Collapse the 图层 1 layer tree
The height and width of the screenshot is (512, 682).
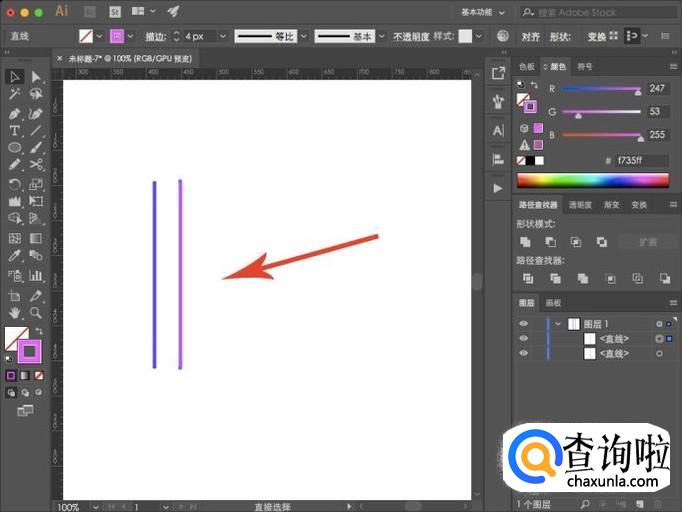(558, 324)
